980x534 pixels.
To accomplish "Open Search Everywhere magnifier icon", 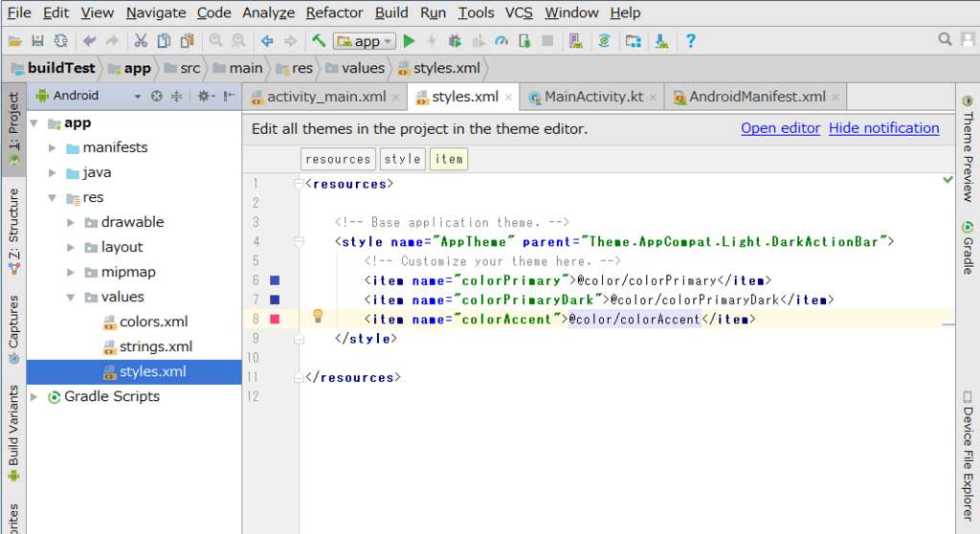I will click(945, 39).
